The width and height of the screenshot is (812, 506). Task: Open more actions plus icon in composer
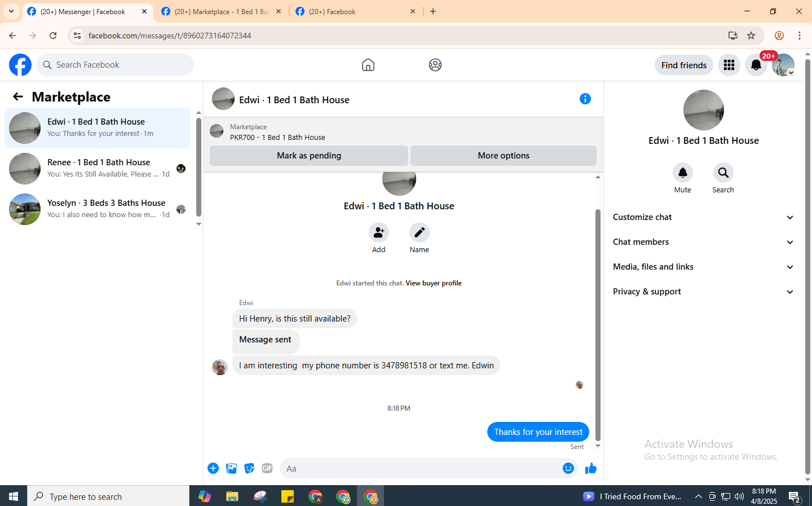(x=213, y=468)
